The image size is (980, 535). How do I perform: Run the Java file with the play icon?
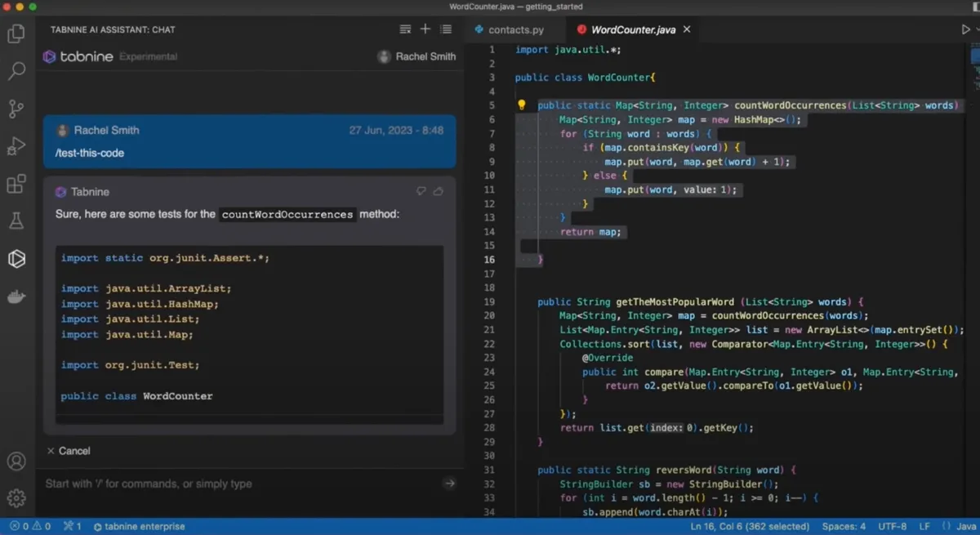pos(966,29)
